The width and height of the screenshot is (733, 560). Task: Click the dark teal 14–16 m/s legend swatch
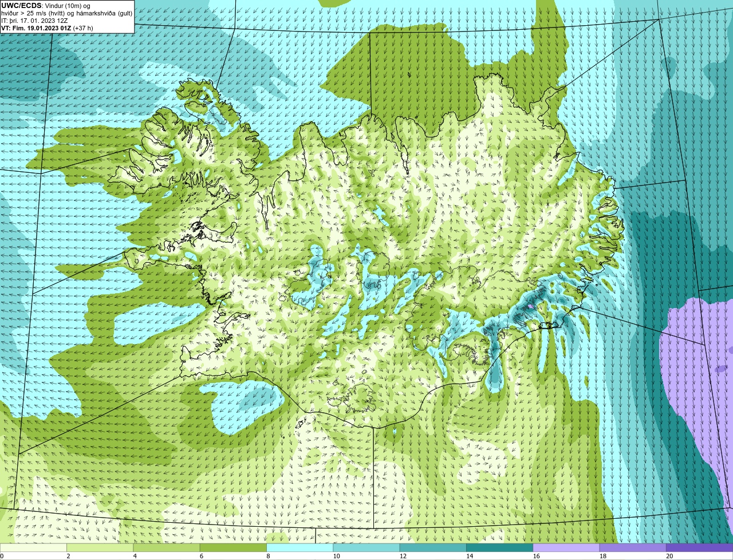[x=499, y=548]
